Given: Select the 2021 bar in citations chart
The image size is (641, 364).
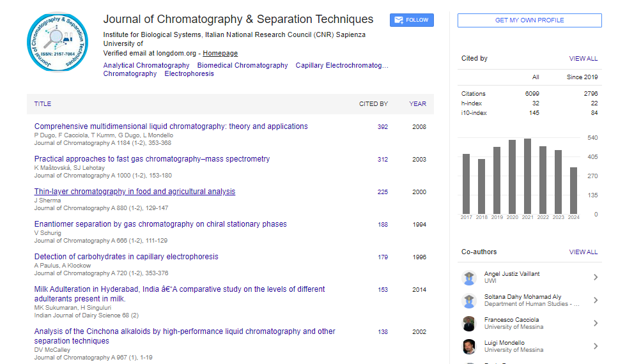Looking at the screenshot, I should coord(527,176).
